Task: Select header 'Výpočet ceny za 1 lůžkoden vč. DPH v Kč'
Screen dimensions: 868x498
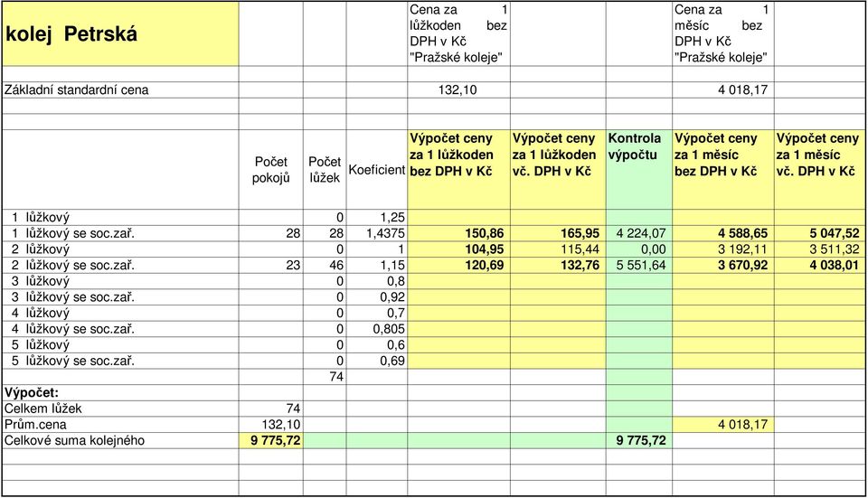Action: click(558, 170)
